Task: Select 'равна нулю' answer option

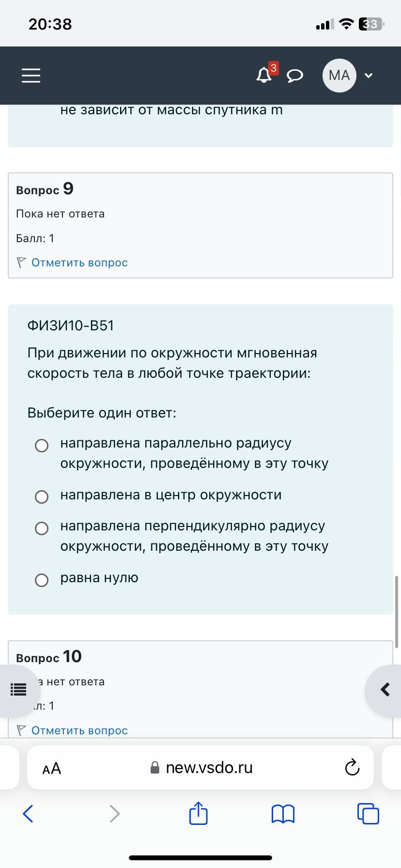Action: [42, 580]
